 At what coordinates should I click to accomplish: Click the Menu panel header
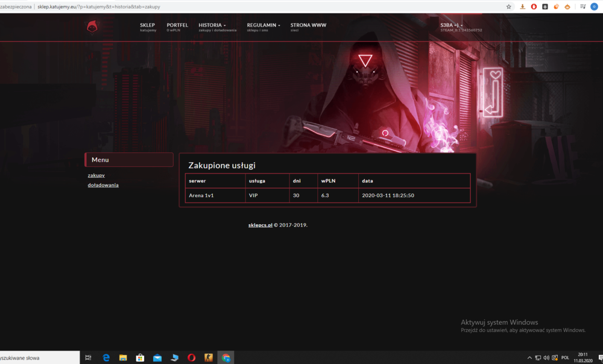click(x=129, y=160)
